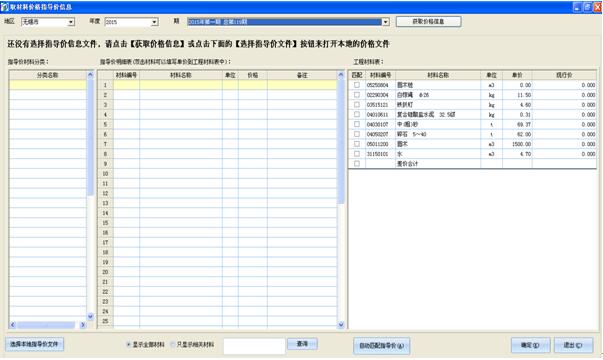Select the 显示全部材料 radio button
The width and height of the screenshot is (603, 360).
(x=128, y=345)
